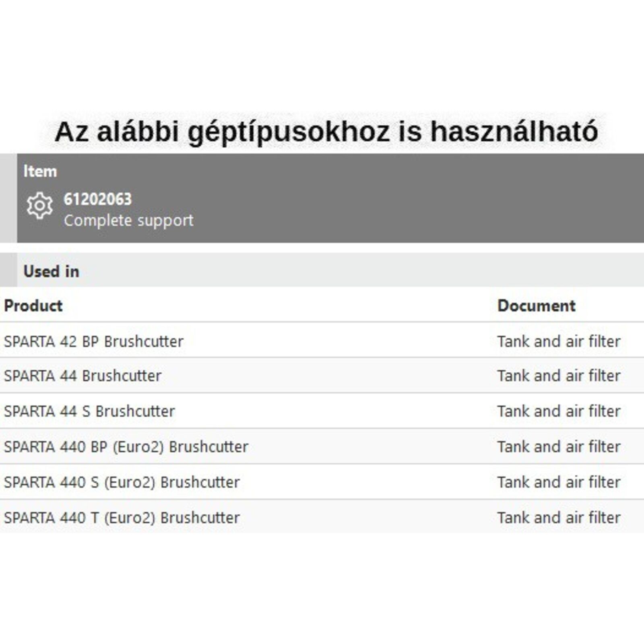Click the Used in section header
644x644 pixels.
pyautogui.click(x=51, y=271)
